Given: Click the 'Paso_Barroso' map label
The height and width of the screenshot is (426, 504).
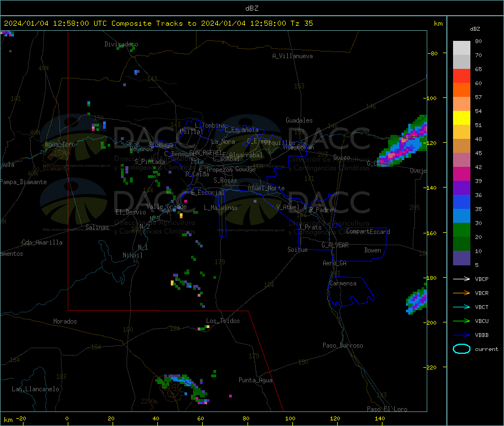Looking at the screenshot, I should 343,346.
